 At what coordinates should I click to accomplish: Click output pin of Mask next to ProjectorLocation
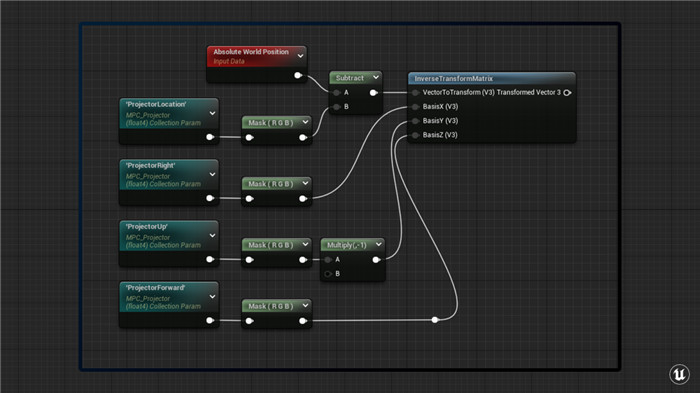(303, 137)
